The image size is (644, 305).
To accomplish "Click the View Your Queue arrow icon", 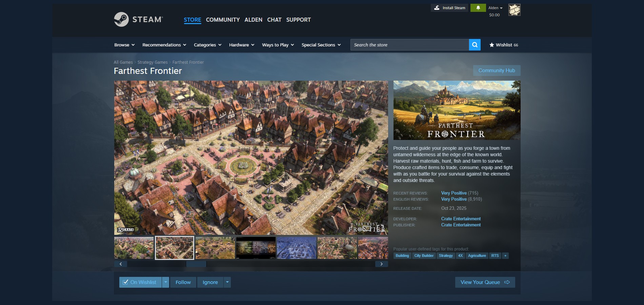I will click(507, 282).
